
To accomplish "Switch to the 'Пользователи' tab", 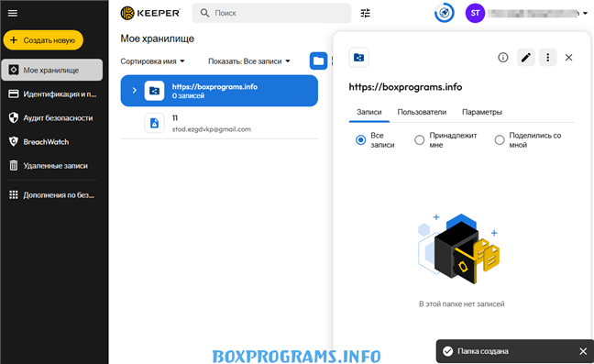I will click(422, 112).
